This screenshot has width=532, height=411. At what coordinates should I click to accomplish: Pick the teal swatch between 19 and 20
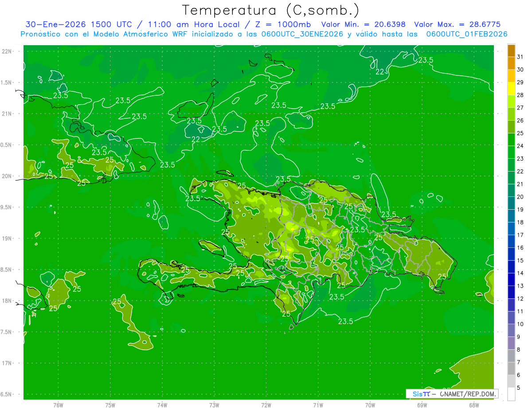tap(511, 203)
